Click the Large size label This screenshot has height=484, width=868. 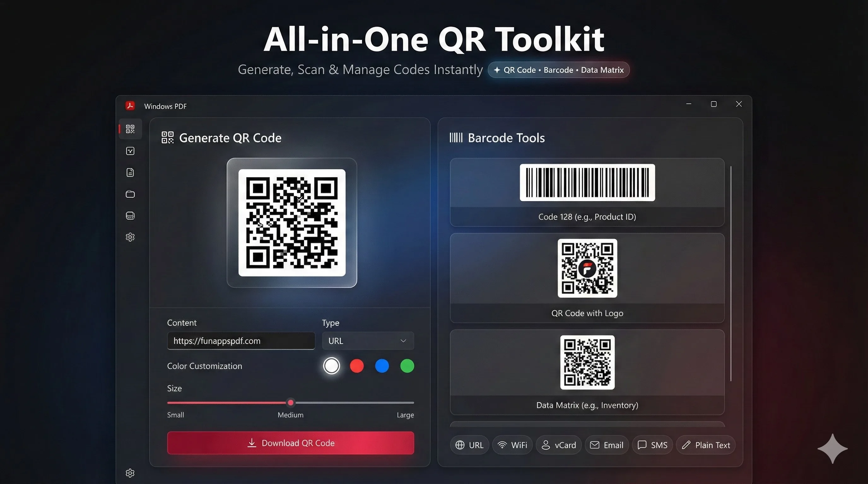(405, 415)
